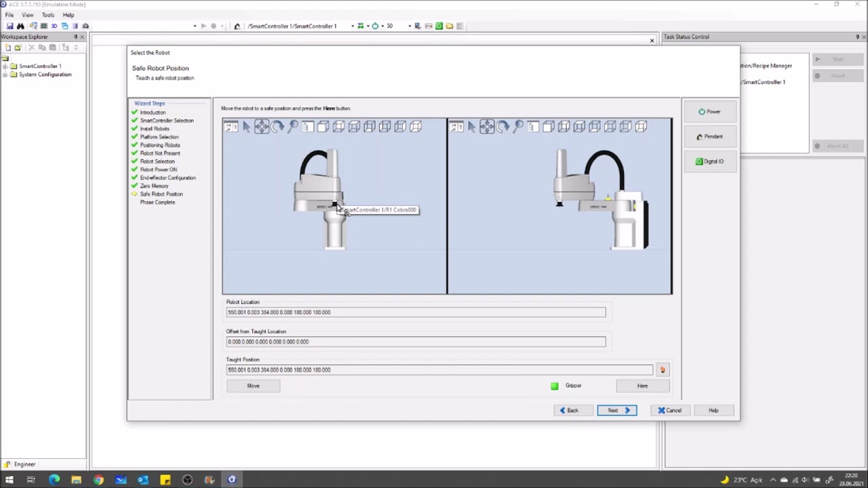This screenshot has height=488, width=868.
Task: Open split-view layout icon in left 3D view
Action: (x=231, y=127)
